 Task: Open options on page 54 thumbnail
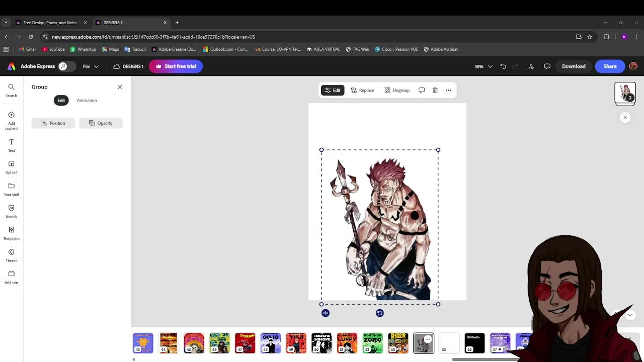tap(428, 339)
